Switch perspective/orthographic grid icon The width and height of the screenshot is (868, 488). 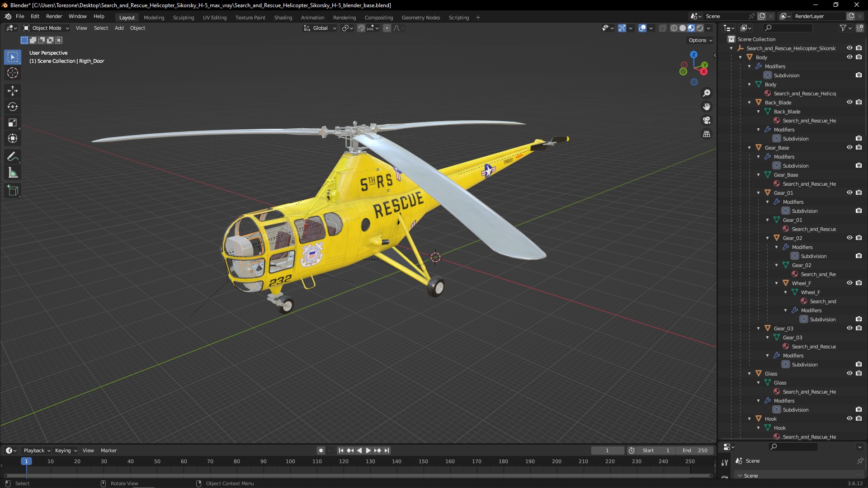pyautogui.click(x=707, y=134)
